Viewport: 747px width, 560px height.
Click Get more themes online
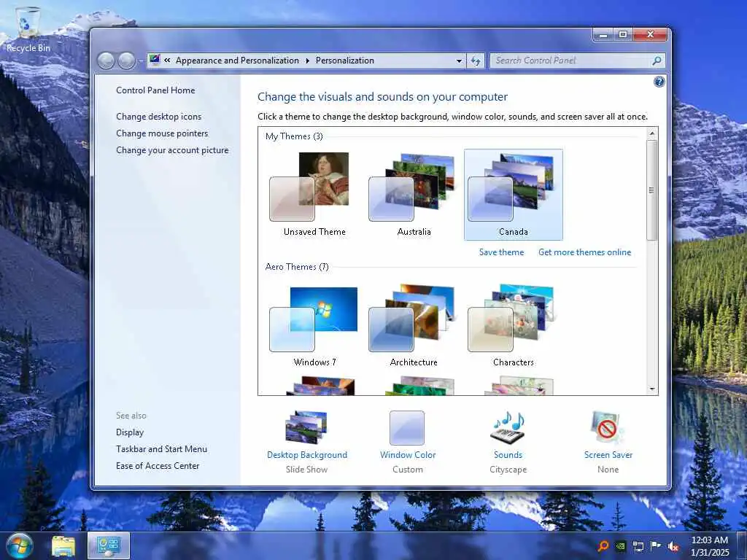coord(584,252)
